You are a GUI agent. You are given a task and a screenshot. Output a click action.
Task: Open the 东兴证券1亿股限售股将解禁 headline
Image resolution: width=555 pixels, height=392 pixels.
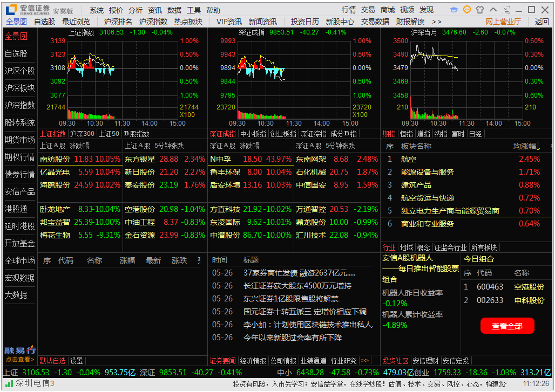point(290,299)
